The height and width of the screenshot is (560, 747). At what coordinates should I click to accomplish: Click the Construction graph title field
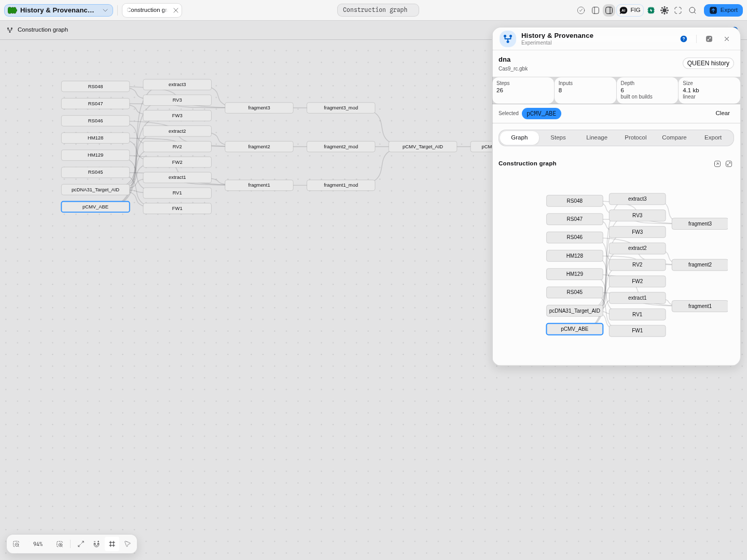[378, 10]
